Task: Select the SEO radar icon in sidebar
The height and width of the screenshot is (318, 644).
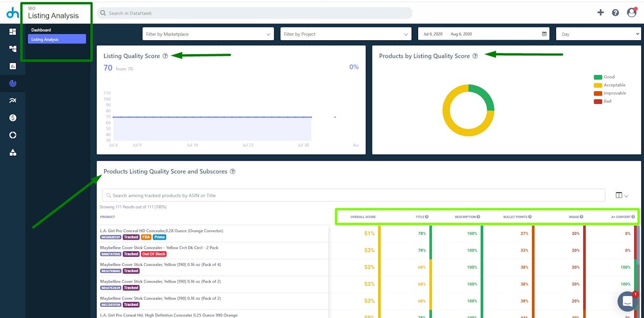Action: (x=12, y=83)
